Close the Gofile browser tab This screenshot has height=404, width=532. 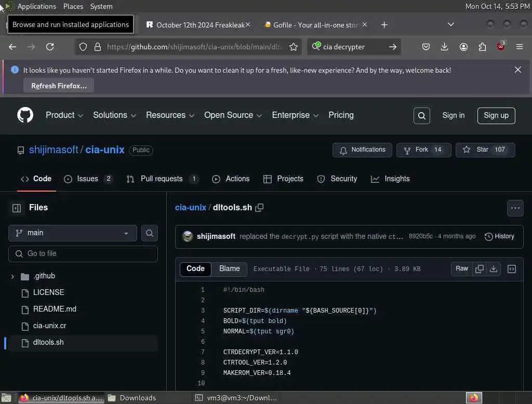364,24
